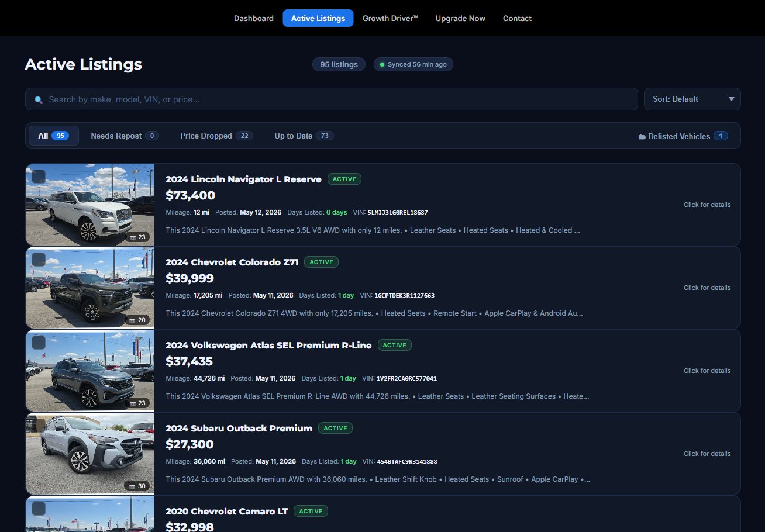Open Growth Driver™ page

pyautogui.click(x=390, y=18)
